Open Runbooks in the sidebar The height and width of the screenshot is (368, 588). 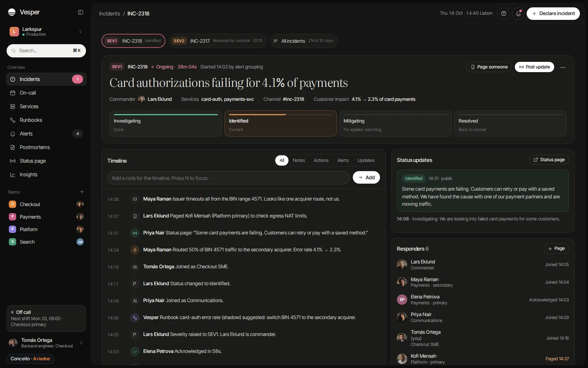point(46,120)
